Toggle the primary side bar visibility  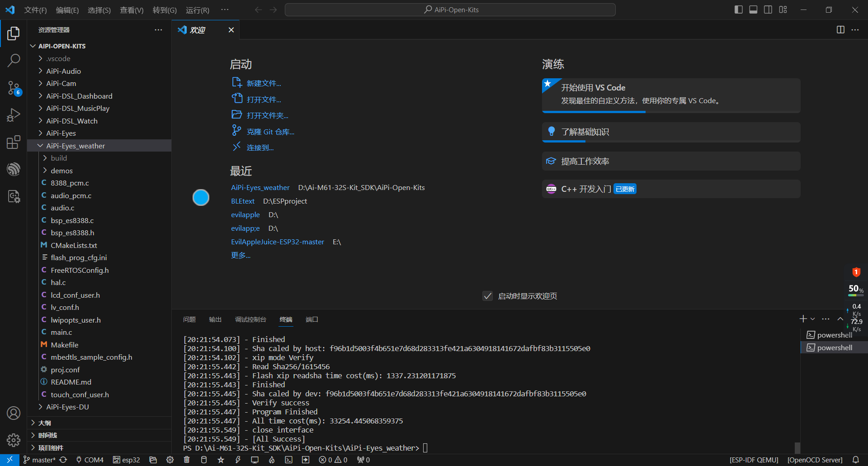click(739, 10)
